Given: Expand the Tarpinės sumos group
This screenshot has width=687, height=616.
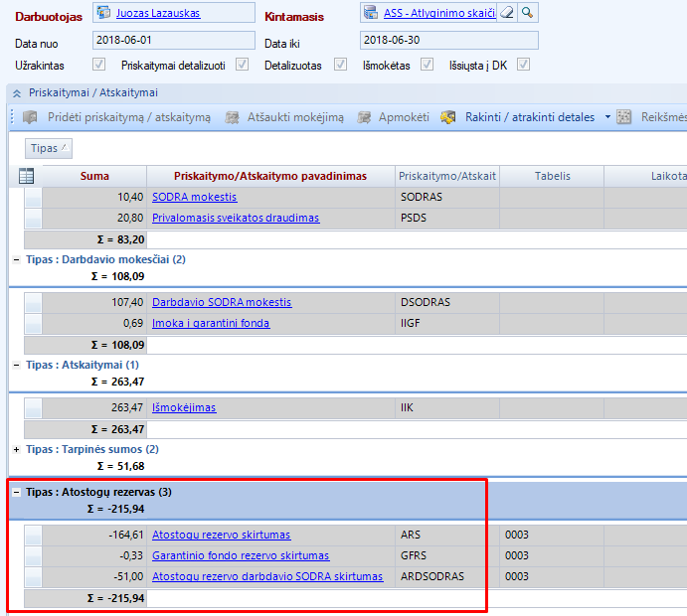Looking at the screenshot, I should pos(16,449).
